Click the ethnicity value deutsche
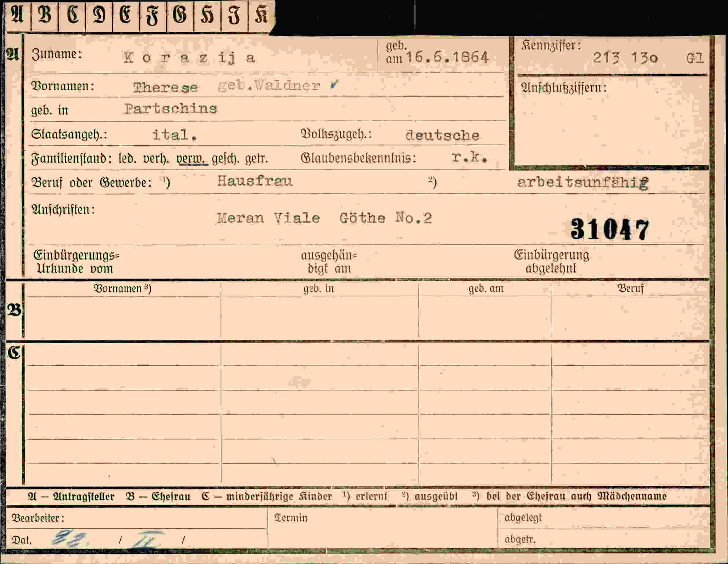The height and width of the screenshot is (564, 728). tap(442, 135)
